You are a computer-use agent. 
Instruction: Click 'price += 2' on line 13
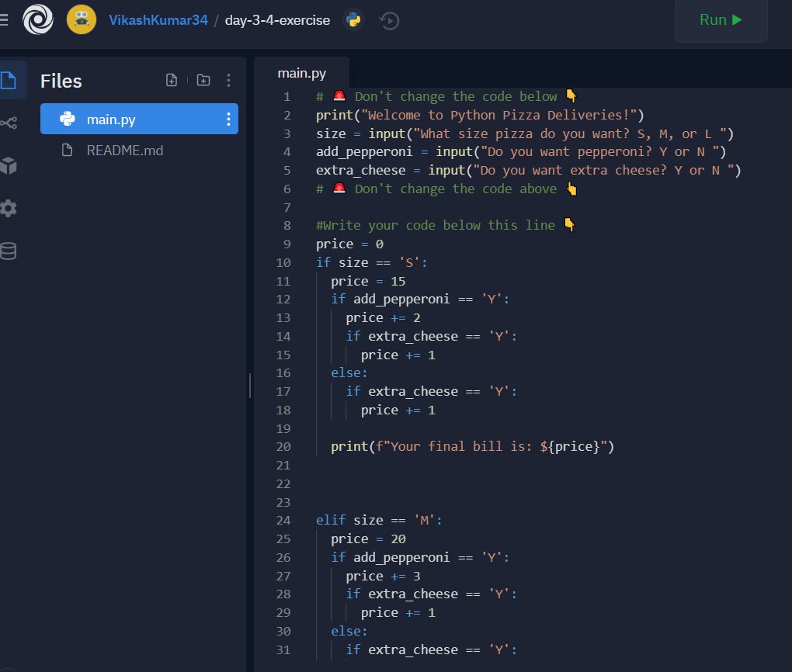point(383,318)
